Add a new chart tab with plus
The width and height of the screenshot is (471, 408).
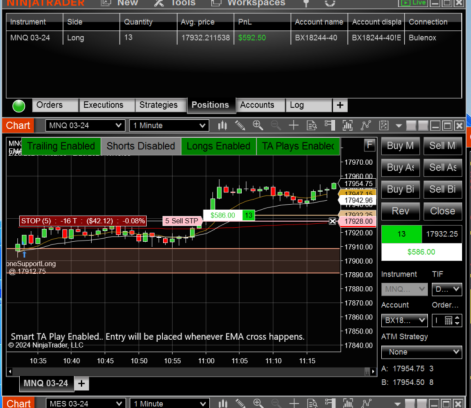click(81, 384)
